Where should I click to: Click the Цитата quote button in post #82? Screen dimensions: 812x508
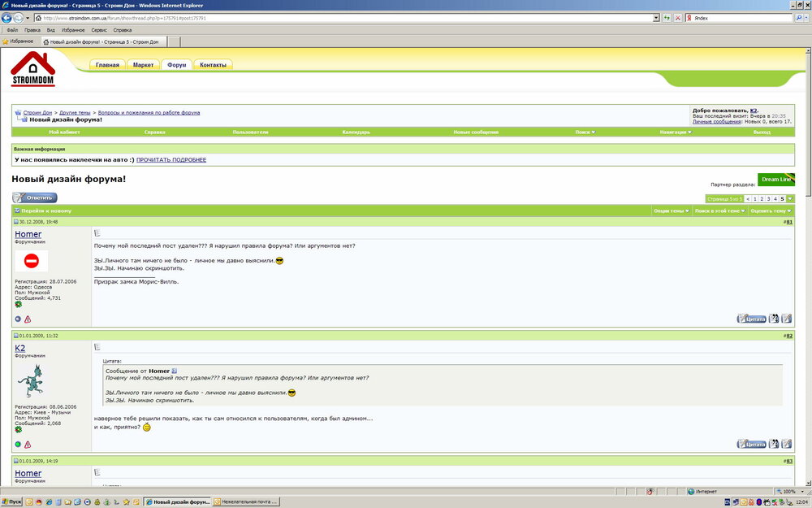[751, 444]
